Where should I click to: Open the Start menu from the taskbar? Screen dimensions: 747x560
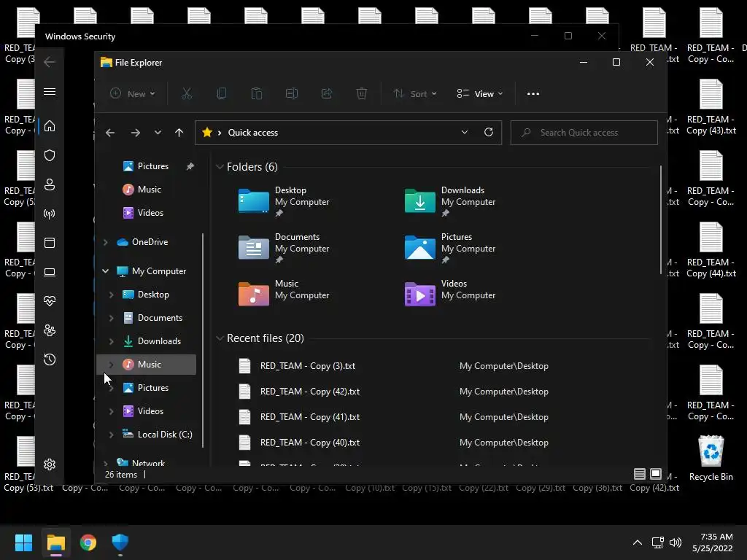[x=23, y=542]
